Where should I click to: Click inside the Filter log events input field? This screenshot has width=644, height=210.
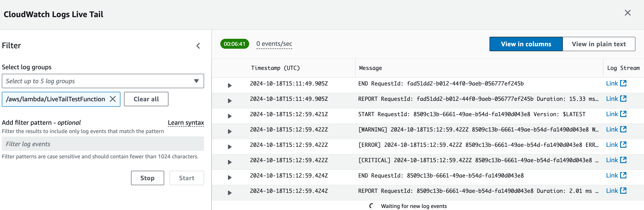[x=103, y=144]
